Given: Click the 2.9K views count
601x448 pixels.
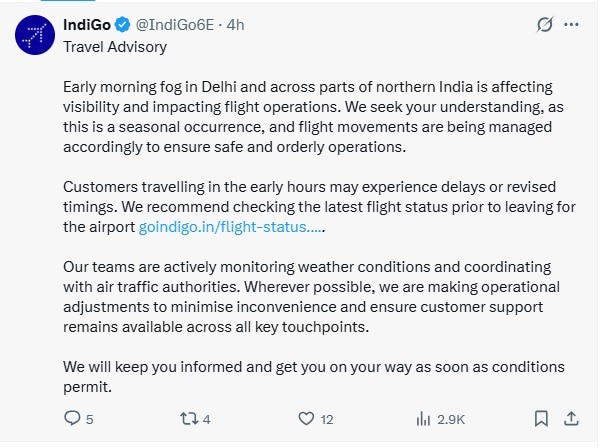Looking at the screenshot, I should click(452, 419).
